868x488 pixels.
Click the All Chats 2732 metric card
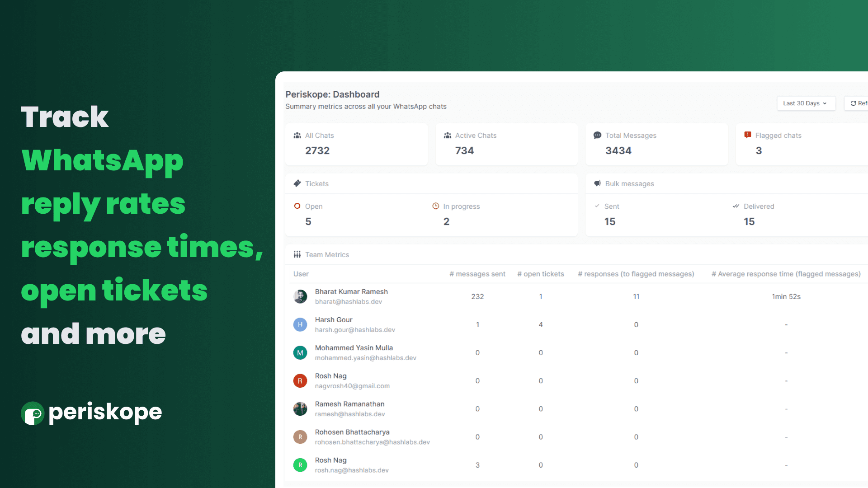tap(356, 144)
